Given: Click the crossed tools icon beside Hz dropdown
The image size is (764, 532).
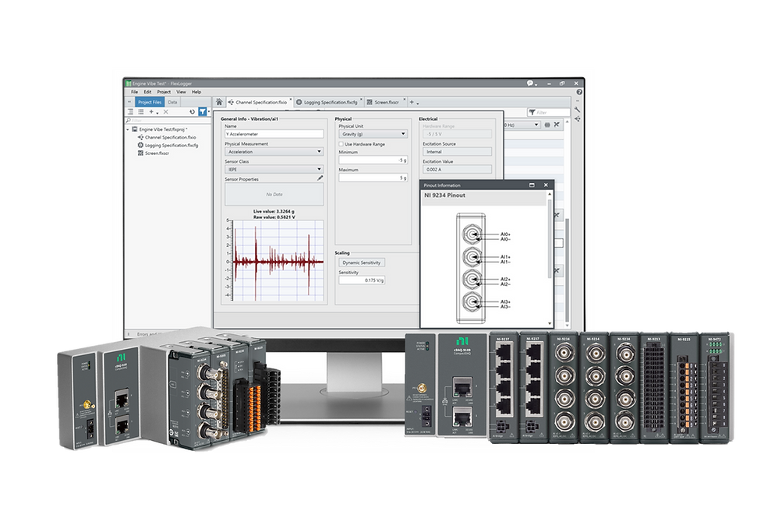Looking at the screenshot, I should click(x=557, y=125).
